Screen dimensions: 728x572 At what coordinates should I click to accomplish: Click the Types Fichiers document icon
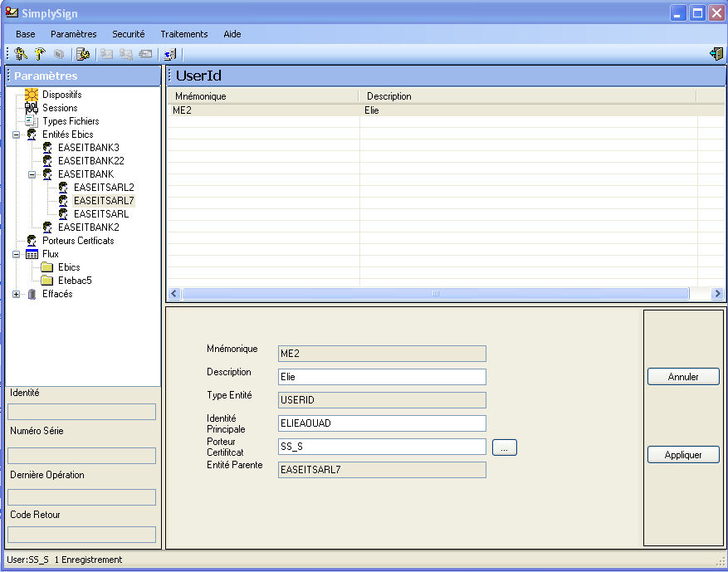pyautogui.click(x=31, y=121)
